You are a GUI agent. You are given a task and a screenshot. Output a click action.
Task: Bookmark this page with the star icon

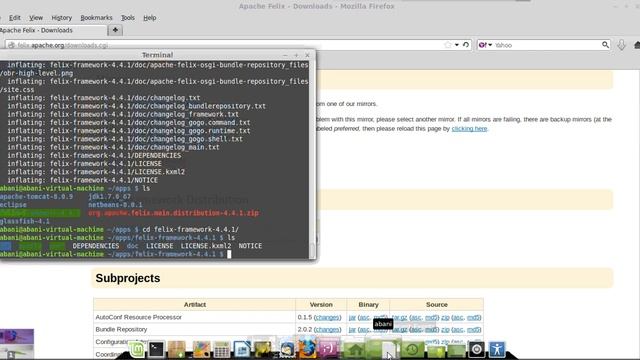(x=448, y=45)
